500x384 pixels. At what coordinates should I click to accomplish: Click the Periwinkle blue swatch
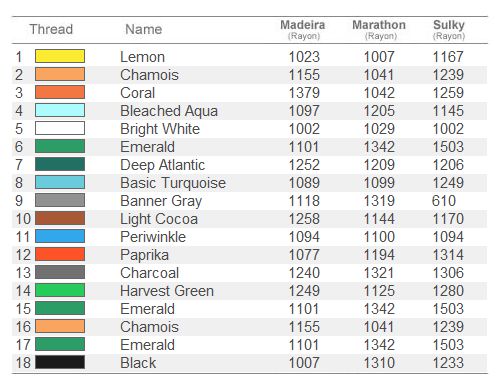(60, 236)
